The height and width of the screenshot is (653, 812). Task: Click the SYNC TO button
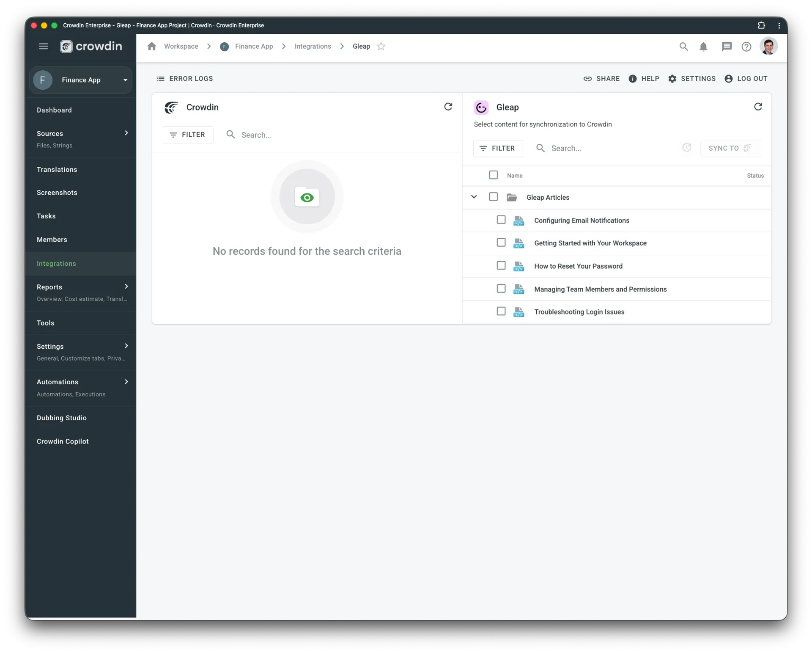point(730,148)
